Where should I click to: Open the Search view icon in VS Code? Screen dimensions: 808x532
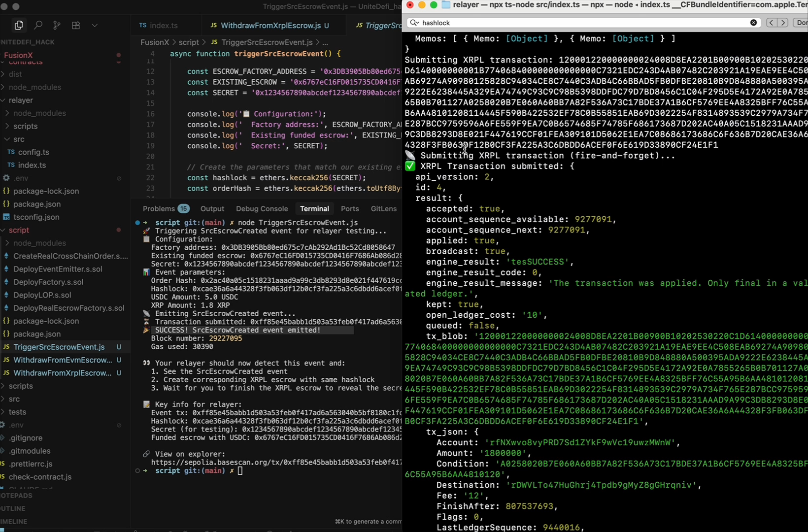(38, 25)
